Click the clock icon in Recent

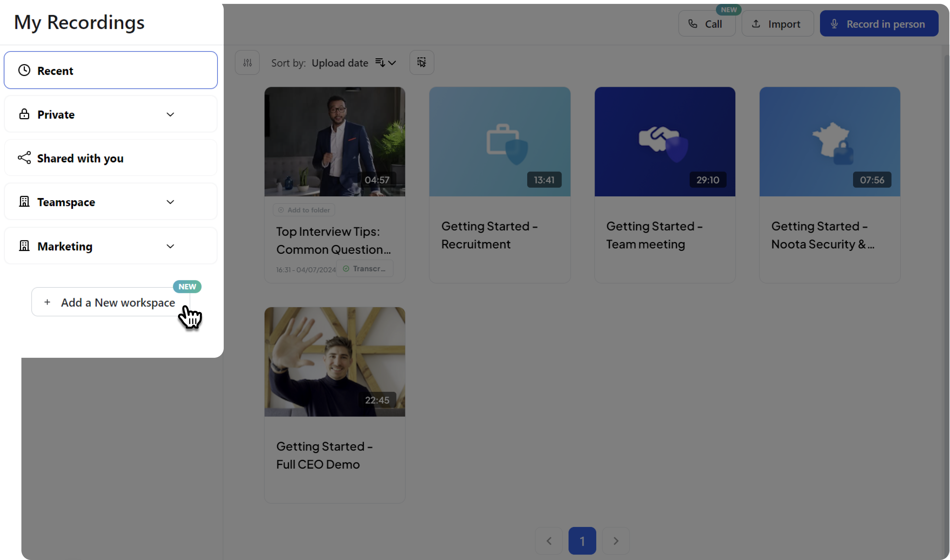coord(24,70)
